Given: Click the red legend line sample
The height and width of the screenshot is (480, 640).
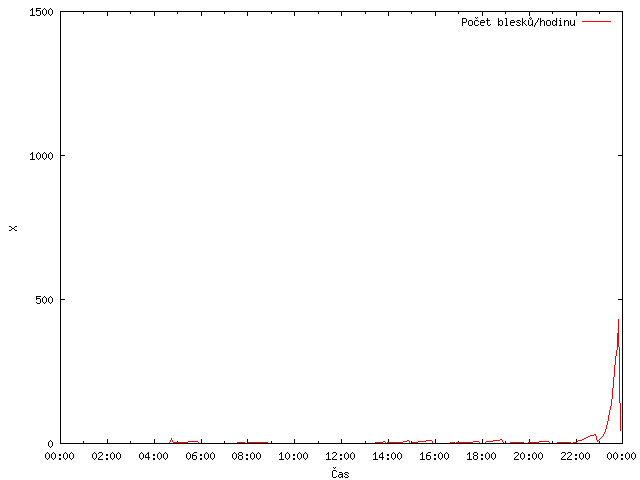Looking at the screenshot, I should [x=596, y=22].
